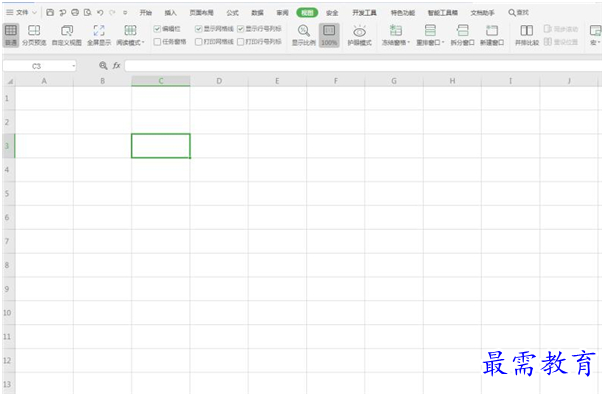Click the fx insert function icon
The width and height of the screenshot is (604, 395).
pos(117,66)
